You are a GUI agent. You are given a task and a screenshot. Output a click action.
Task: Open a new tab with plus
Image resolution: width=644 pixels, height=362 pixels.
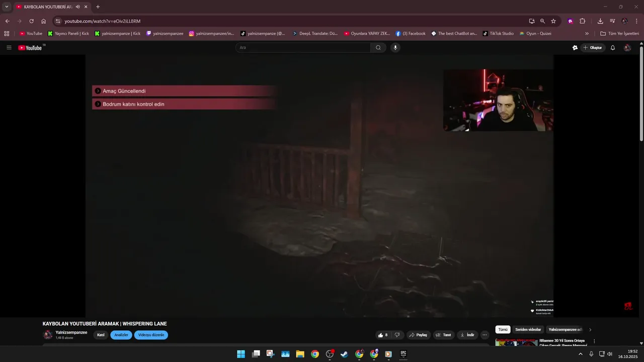(x=98, y=7)
